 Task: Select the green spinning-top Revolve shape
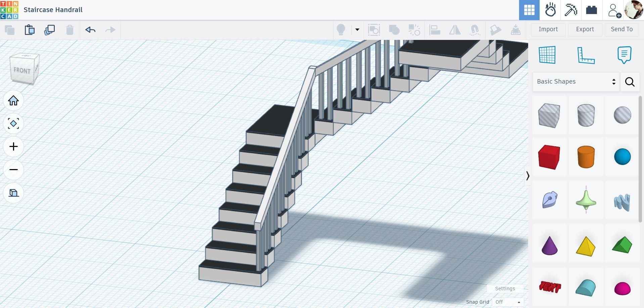click(586, 200)
